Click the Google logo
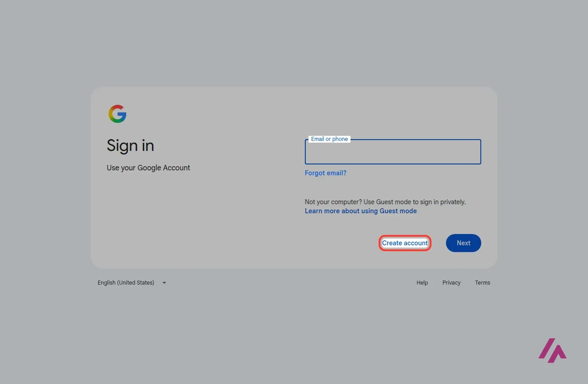 pos(117,114)
